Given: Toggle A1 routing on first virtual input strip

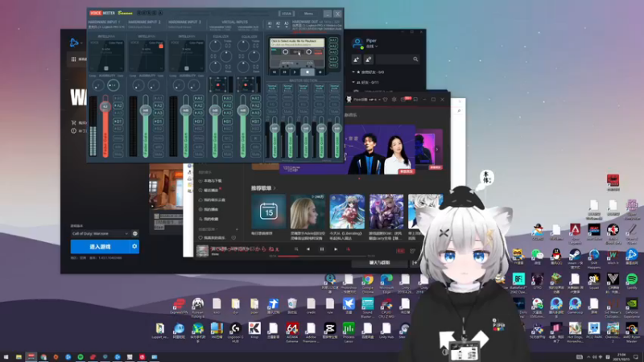Looking at the screenshot, I should tap(227, 98).
